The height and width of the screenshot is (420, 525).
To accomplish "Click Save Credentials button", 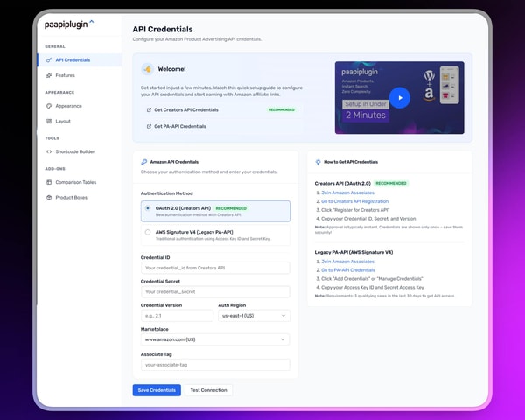I will coord(157,390).
